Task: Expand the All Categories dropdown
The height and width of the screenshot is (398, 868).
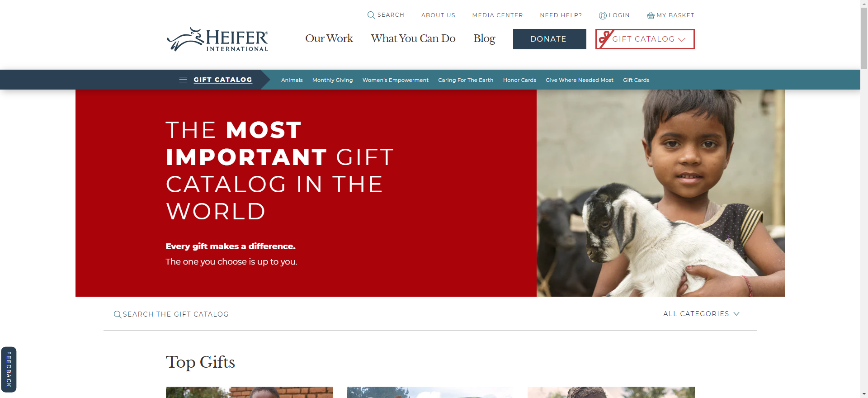Action: (701, 314)
